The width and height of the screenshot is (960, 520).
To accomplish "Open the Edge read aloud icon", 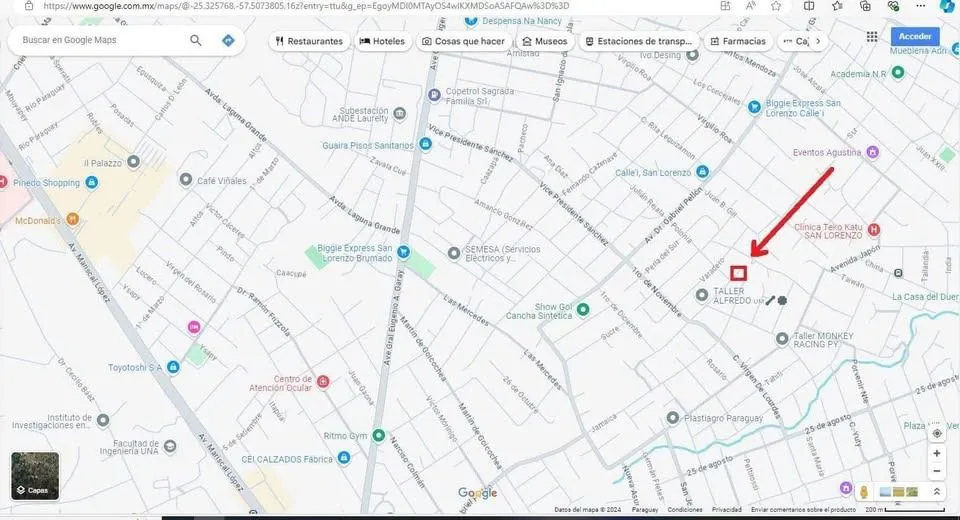I will coord(751,6).
